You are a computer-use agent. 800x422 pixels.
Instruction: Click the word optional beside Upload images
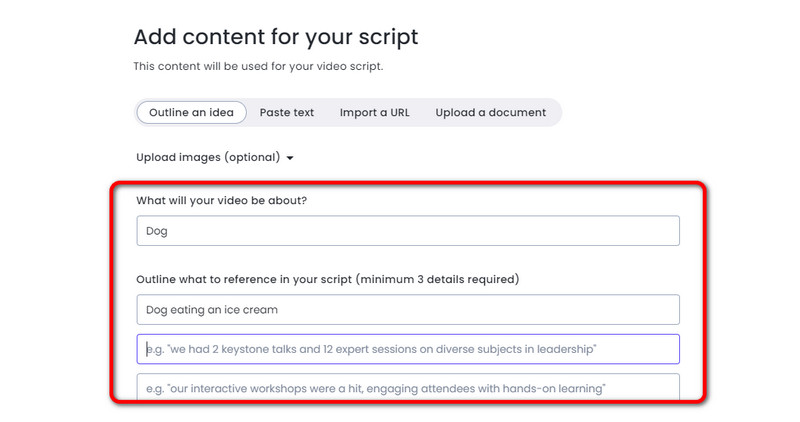[251, 157]
